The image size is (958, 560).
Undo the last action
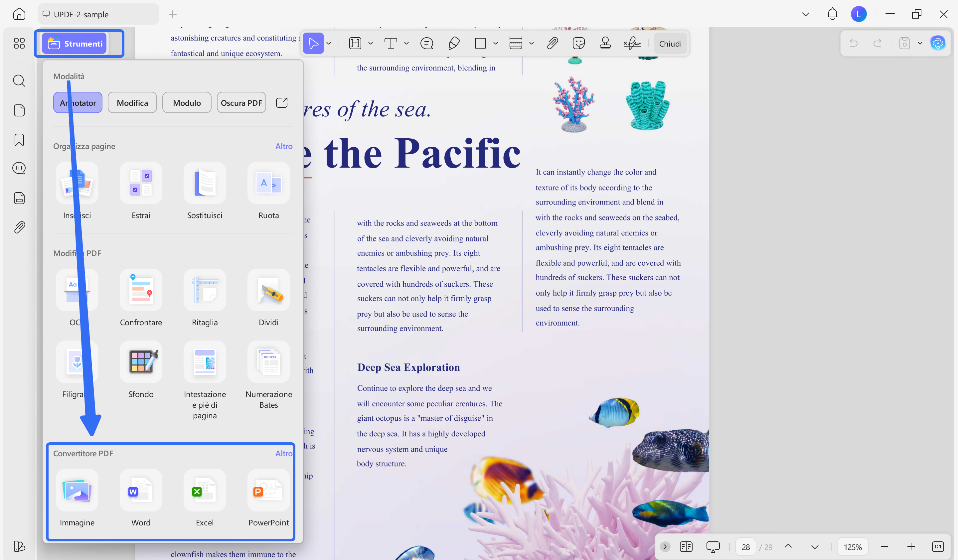(x=854, y=43)
